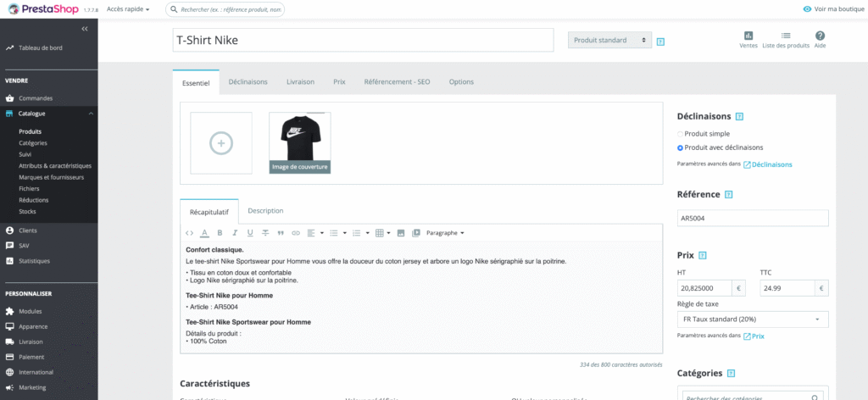Select the Nike t-shirt cover thumbnail

(300, 142)
